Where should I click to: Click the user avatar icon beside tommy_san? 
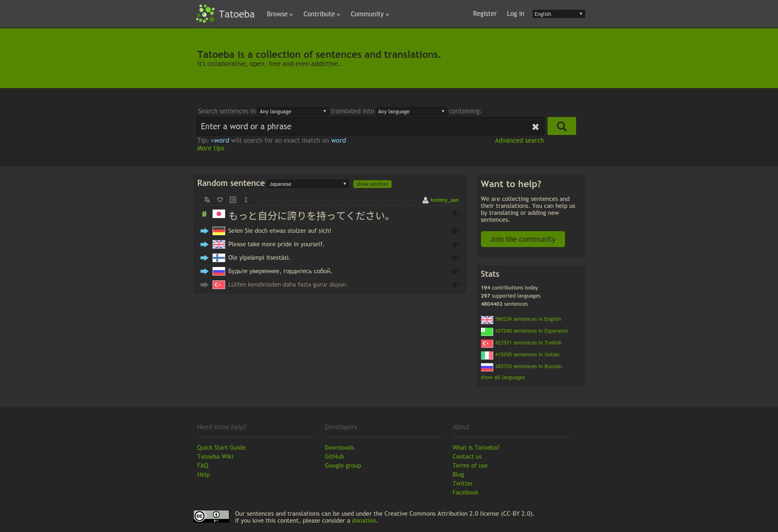click(x=426, y=200)
